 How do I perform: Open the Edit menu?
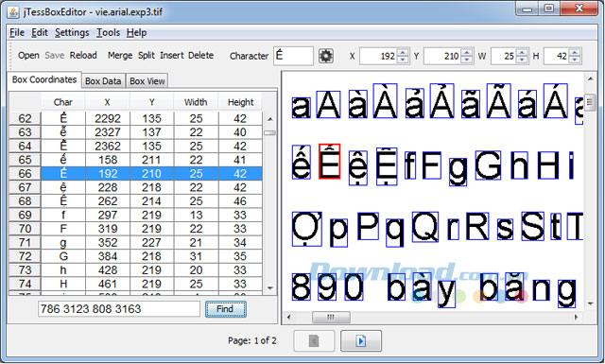point(40,33)
